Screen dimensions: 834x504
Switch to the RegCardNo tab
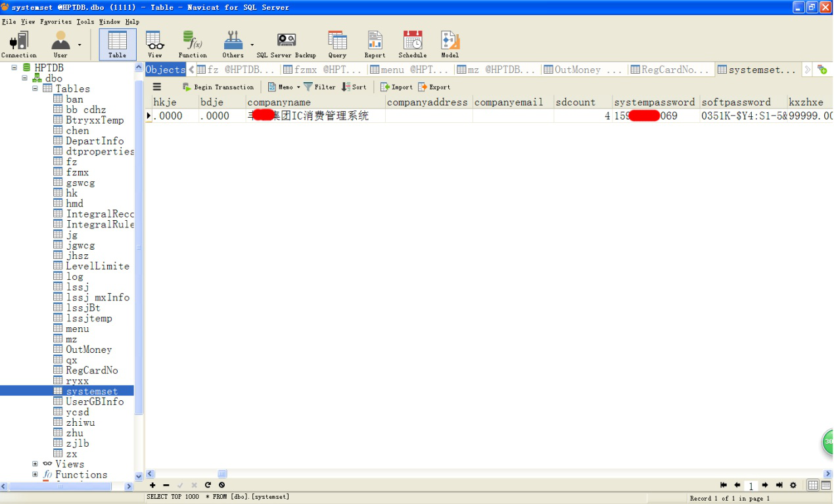coord(670,70)
